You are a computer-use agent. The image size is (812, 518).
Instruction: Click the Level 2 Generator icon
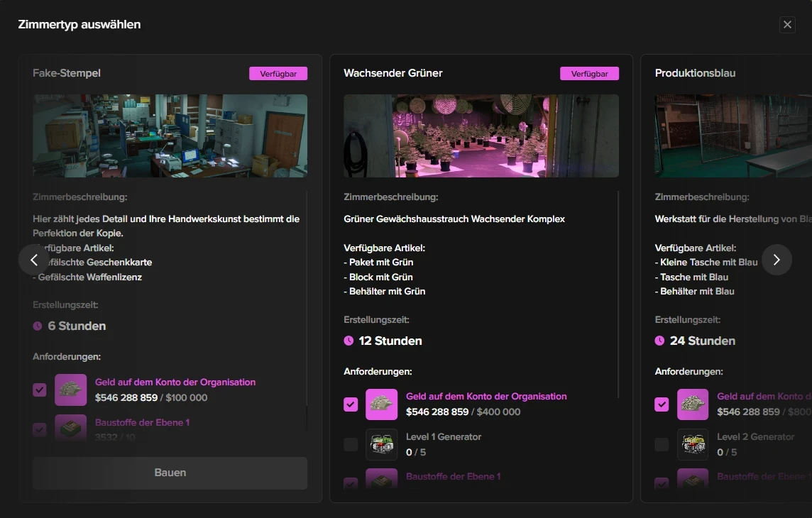click(x=692, y=444)
